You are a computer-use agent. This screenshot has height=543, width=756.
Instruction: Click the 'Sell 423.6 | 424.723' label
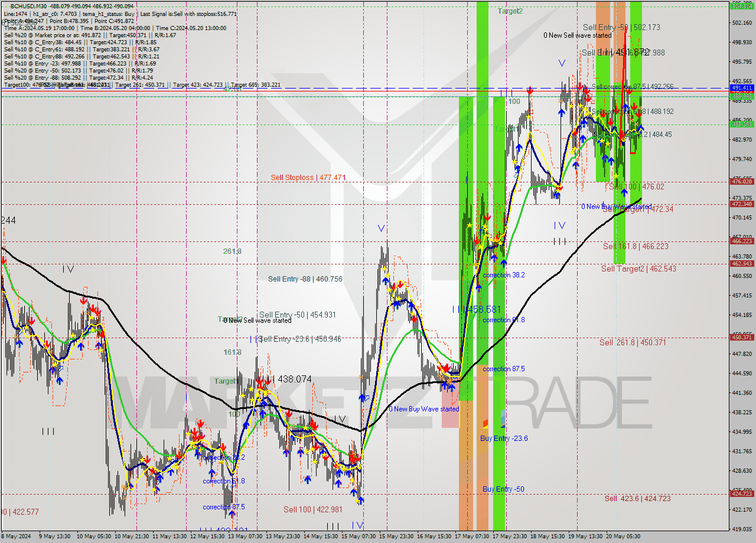637,498
